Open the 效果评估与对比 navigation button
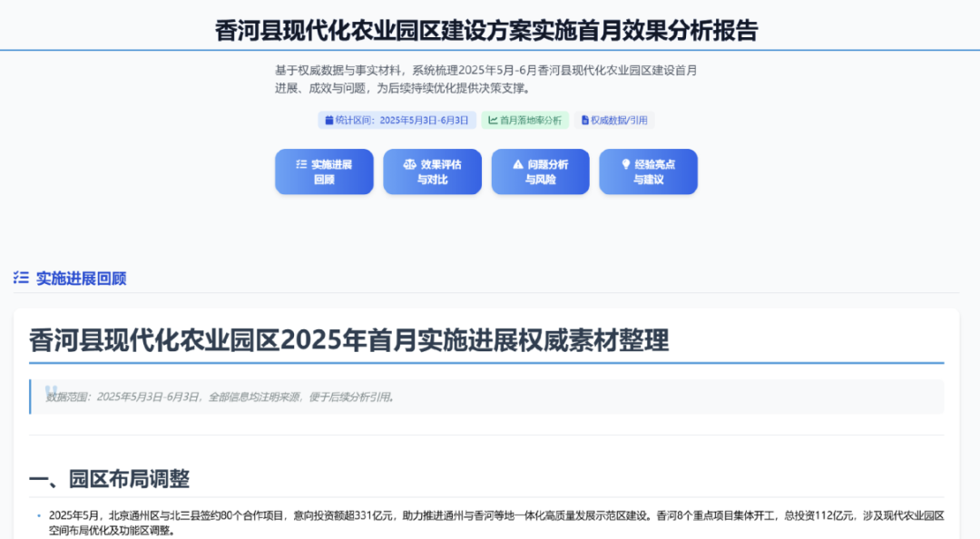Viewport: 980px width, 539px height. [x=432, y=171]
